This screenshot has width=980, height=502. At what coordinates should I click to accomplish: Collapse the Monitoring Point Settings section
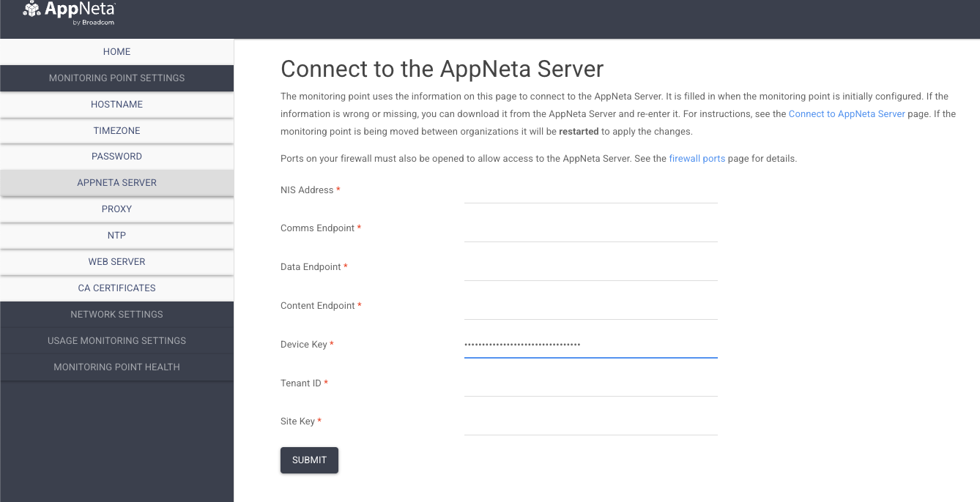(116, 78)
